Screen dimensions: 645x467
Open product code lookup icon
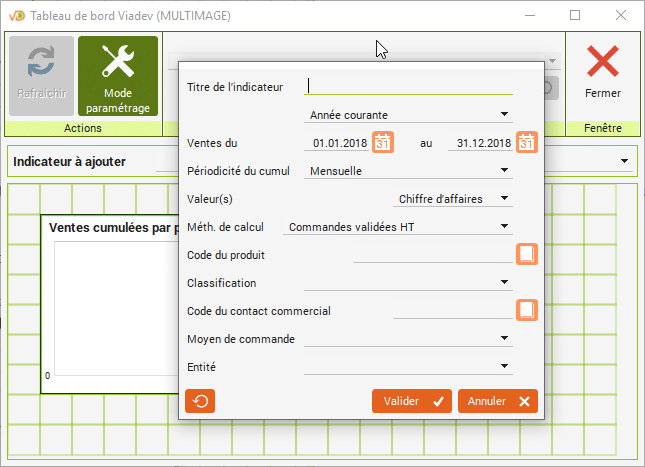pos(527,255)
